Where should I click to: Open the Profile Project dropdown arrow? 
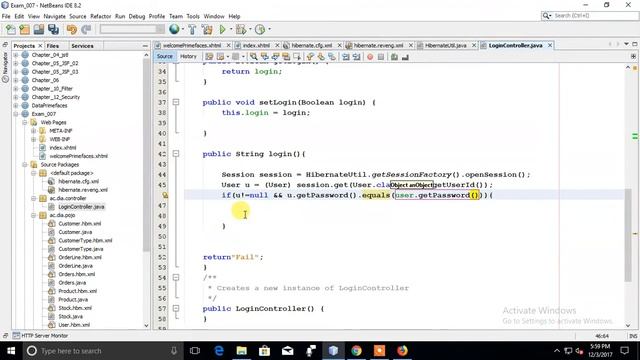269,29
